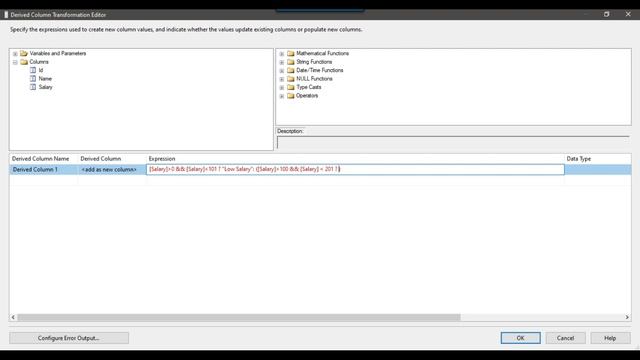Select the 'Derived Column 1' name cell
Viewport: 640px width, 360px height.
coord(44,169)
